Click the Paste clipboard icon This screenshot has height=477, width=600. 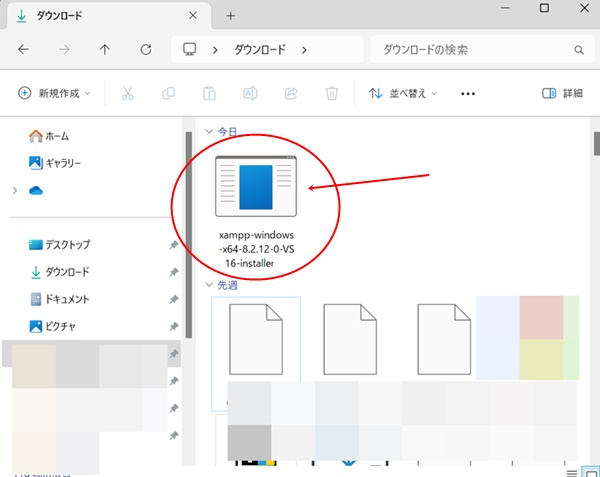point(209,93)
